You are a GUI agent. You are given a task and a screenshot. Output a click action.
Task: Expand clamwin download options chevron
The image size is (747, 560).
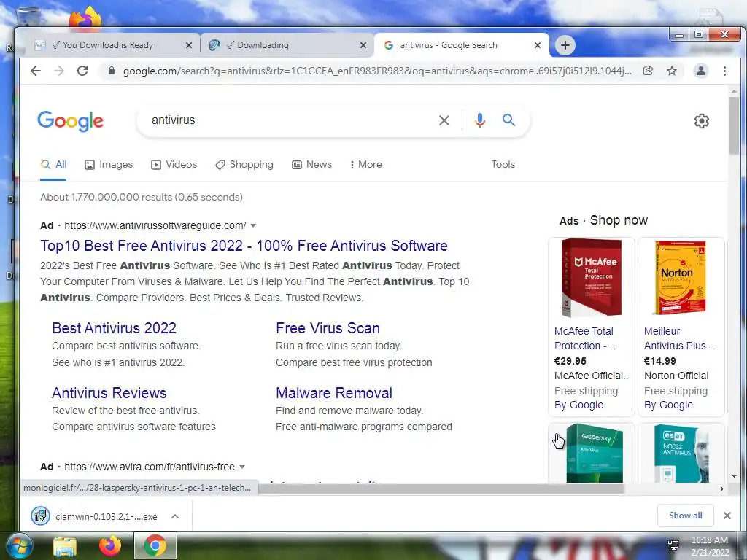pyautogui.click(x=175, y=516)
